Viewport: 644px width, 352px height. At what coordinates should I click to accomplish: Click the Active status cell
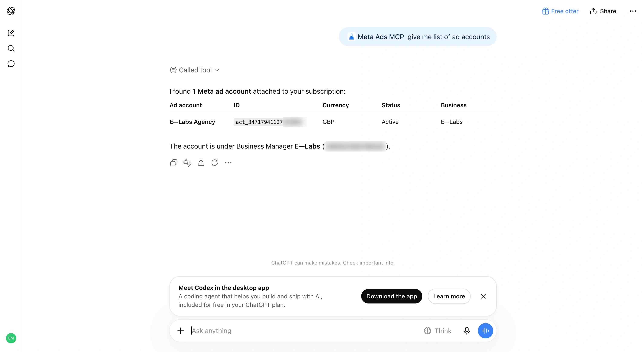point(390,122)
